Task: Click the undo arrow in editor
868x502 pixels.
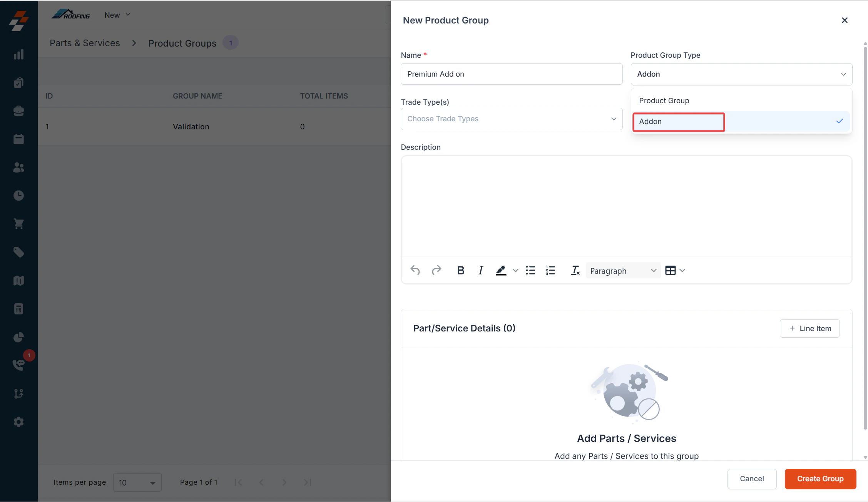Action: click(415, 271)
